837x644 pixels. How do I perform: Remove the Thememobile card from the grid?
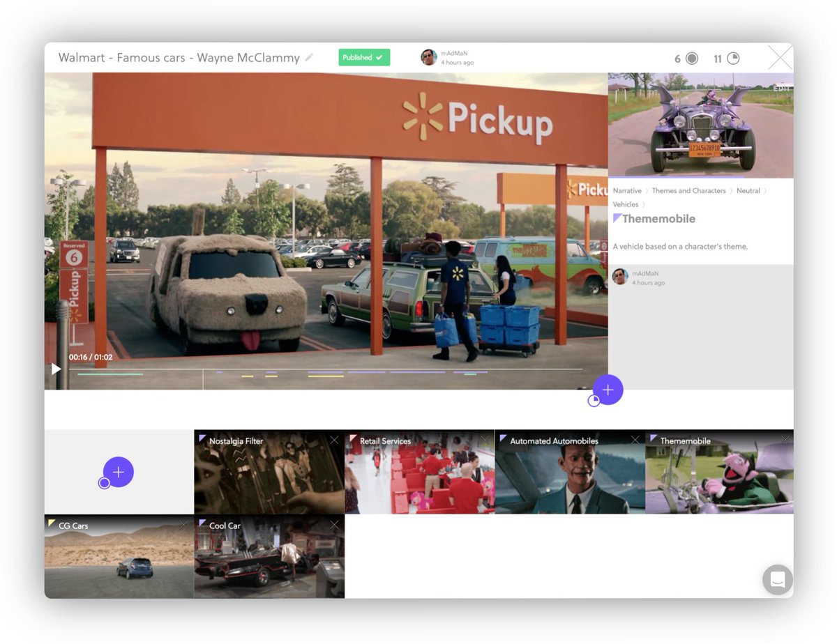785,440
